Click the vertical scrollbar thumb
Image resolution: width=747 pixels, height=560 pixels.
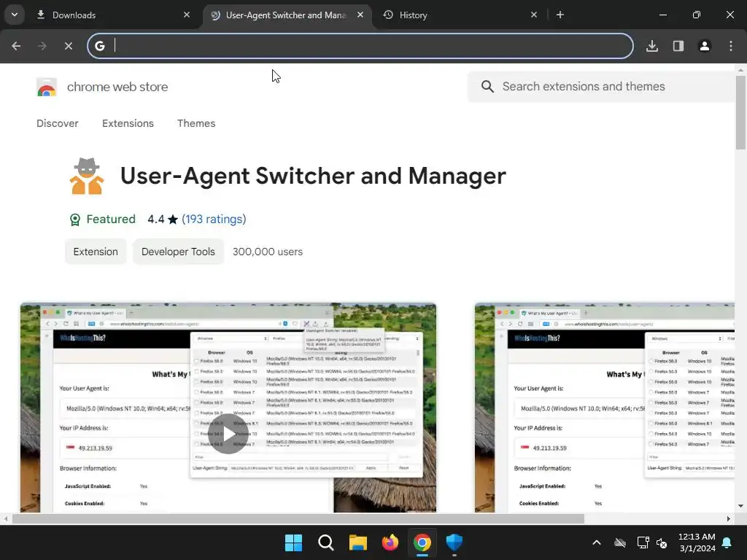(740, 112)
